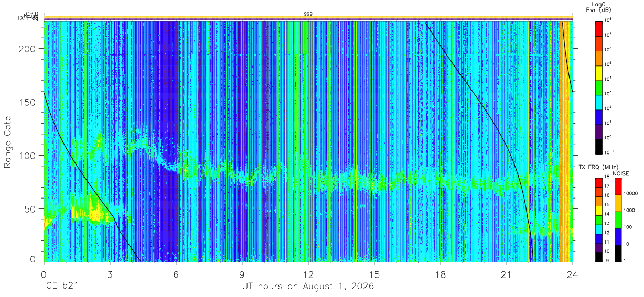Click x-axis tick label '21'
Screen dimensions: 644x297
point(507,274)
